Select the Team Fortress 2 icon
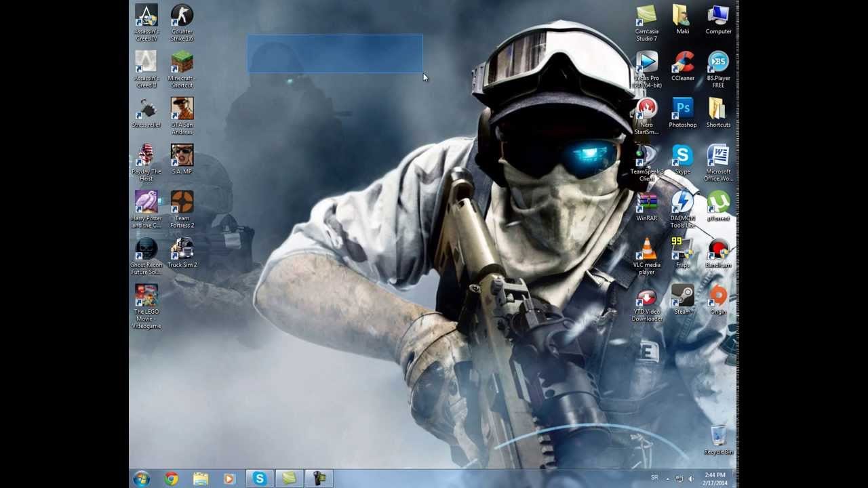This screenshot has height=488, width=868. [182, 210]
